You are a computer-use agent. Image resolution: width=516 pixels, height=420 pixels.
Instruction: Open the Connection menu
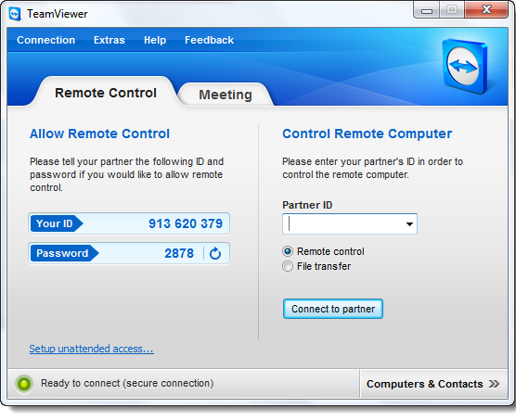(46, 40)
